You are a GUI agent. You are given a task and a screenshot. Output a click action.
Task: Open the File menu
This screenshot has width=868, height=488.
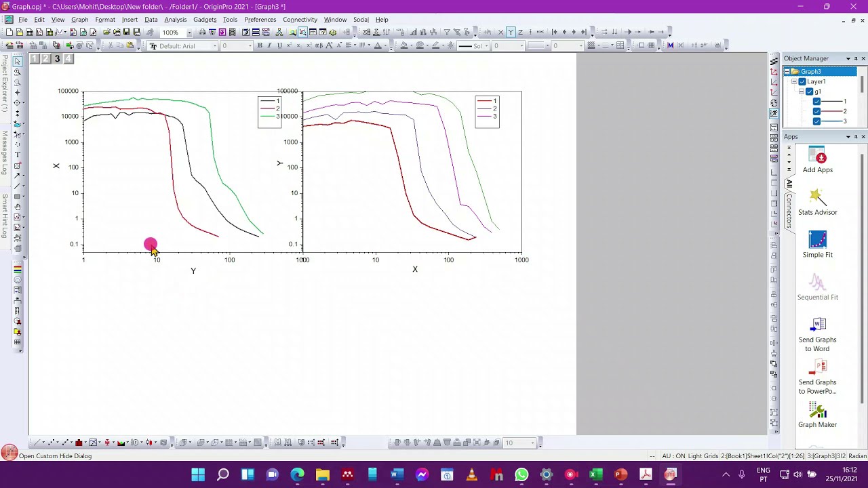[x=23, y=20]
